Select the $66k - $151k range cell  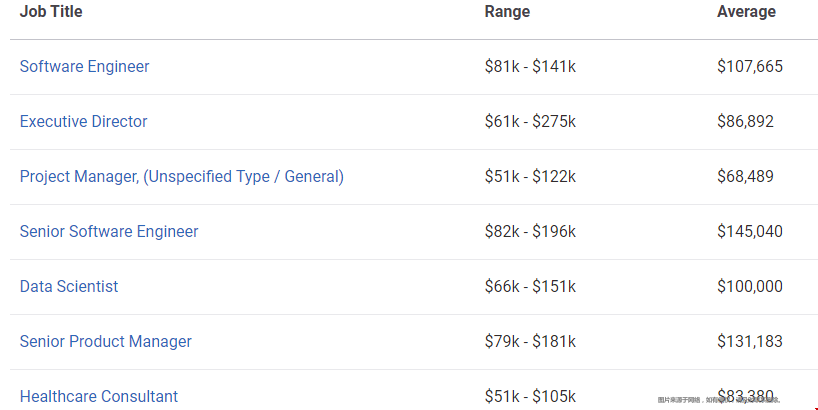[x=530, y=286]
